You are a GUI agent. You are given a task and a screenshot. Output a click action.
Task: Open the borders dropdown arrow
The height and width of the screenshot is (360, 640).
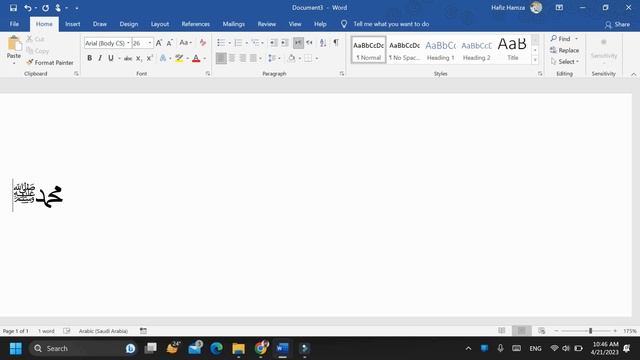click(317, 58)
